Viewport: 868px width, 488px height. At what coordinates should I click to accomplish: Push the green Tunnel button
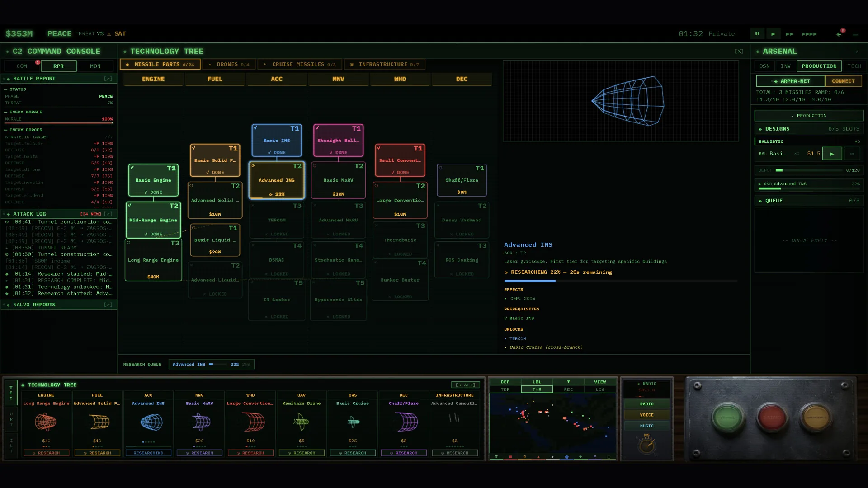[727, 417]
